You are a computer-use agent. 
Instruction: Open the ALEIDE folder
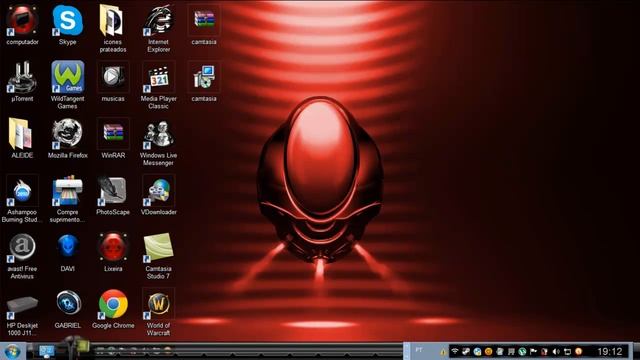22,138
